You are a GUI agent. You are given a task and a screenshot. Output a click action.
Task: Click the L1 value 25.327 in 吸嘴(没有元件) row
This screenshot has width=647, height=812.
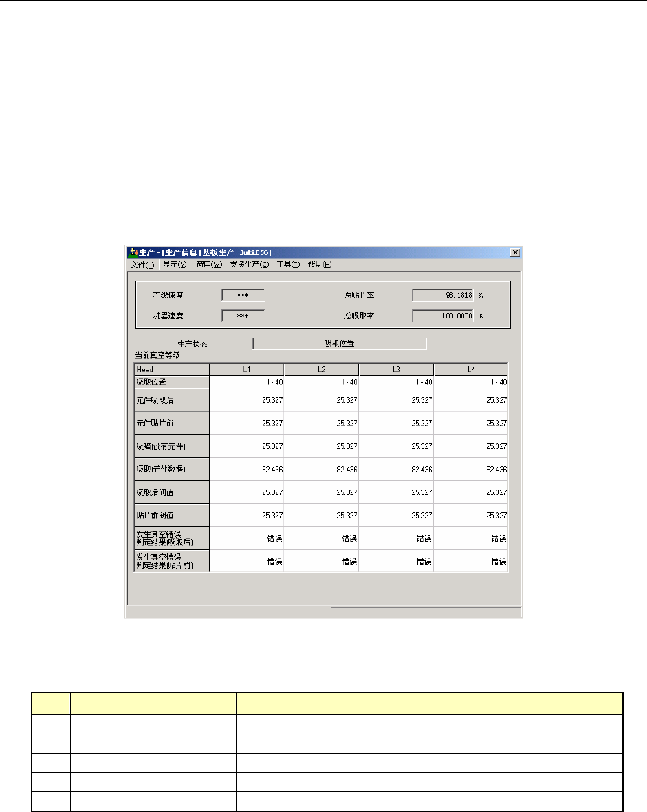[247, 446]
